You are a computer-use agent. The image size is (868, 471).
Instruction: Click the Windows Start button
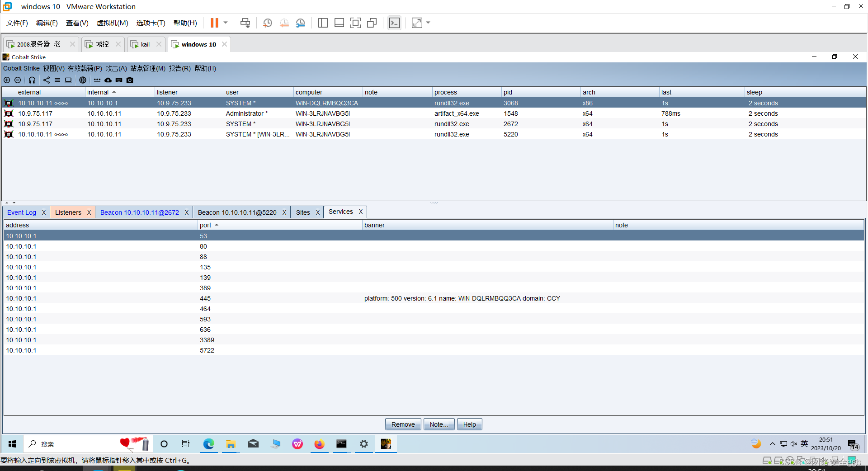coord(12,444)
